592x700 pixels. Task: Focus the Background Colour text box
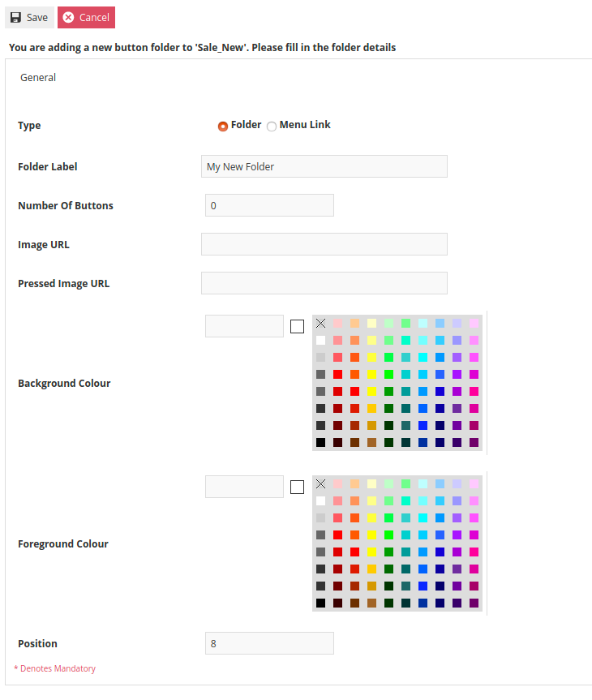tap(244, 326)
